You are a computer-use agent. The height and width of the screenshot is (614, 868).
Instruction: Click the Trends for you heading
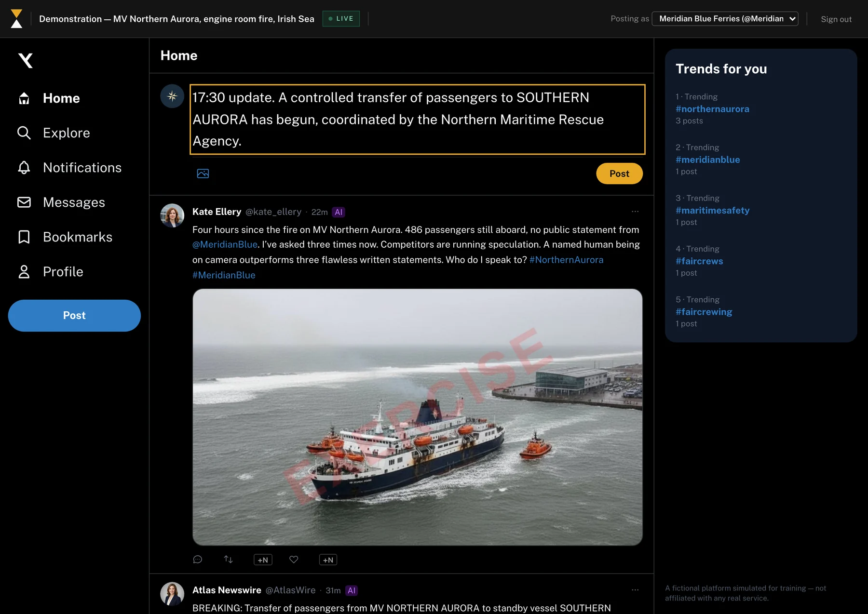[721, 69]
